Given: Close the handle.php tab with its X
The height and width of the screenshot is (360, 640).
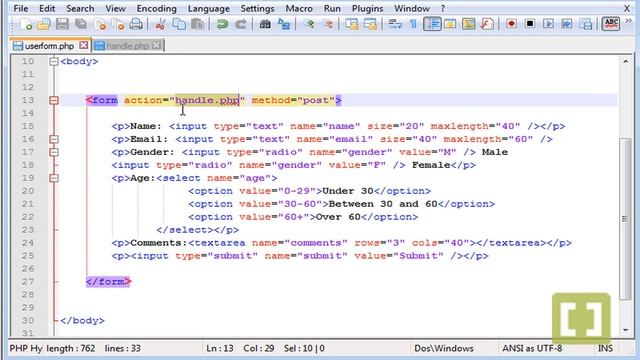Looking at the screenshot, I should (157, 45).
